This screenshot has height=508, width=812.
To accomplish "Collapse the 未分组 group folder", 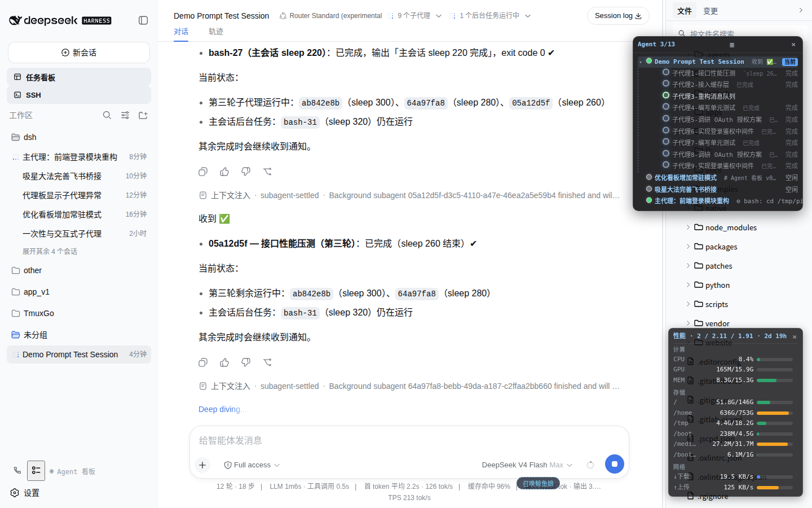I will click(x=79, y=335).
